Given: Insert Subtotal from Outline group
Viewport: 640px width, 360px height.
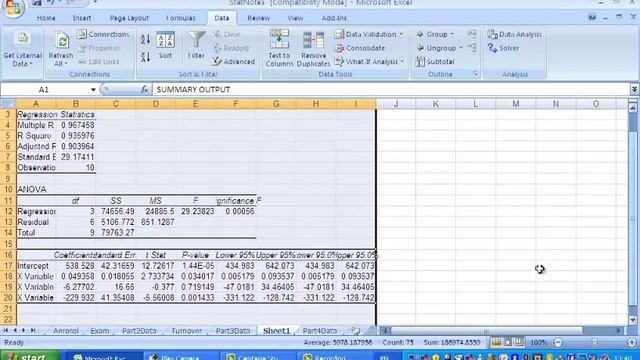Looking at the screenshot, I should click(435, 62).
